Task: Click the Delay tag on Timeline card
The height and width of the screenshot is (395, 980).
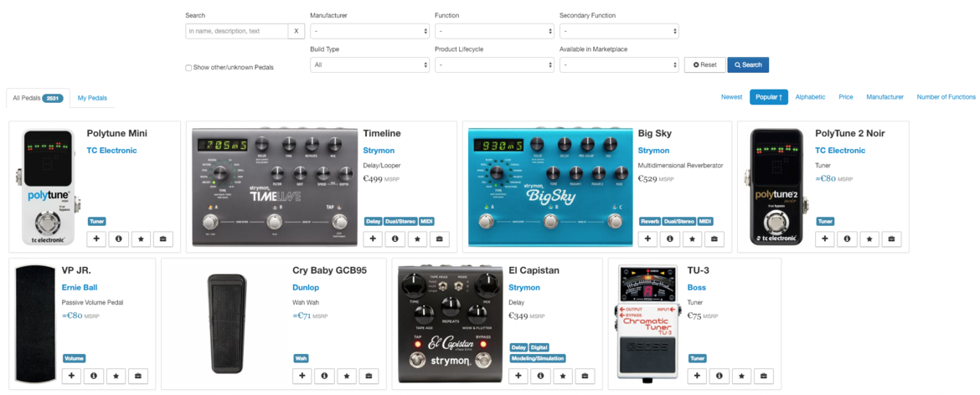Action: point(374,221)
